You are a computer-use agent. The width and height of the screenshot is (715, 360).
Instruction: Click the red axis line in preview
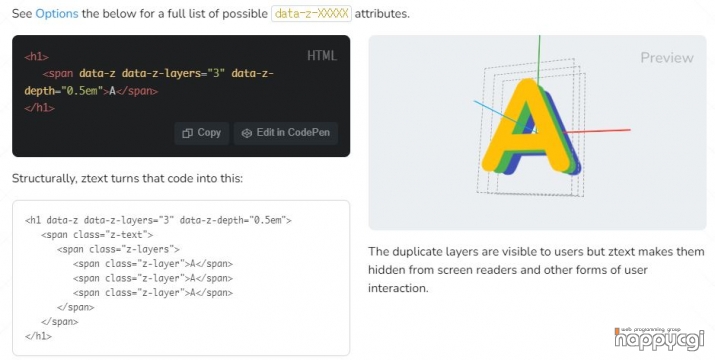point(597,131)
